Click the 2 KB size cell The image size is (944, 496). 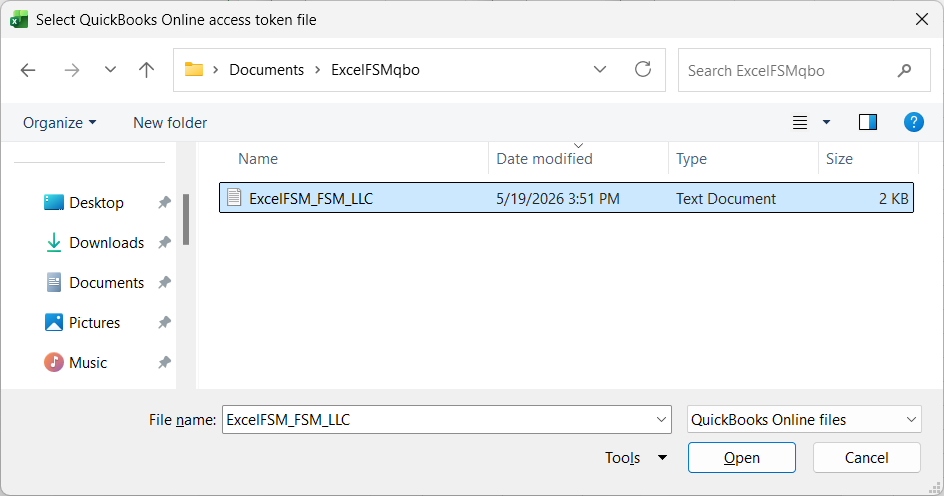pyautogui.click(x=893, y=199)
